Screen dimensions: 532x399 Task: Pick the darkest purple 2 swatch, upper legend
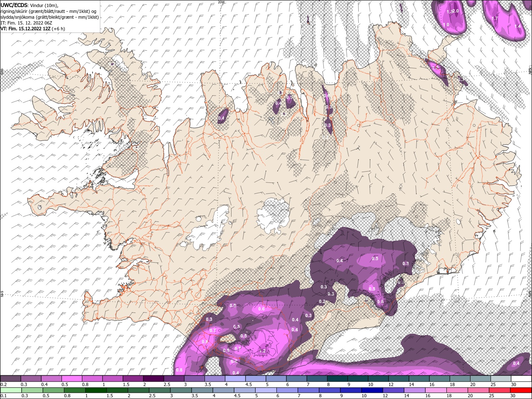coord(153,379)
